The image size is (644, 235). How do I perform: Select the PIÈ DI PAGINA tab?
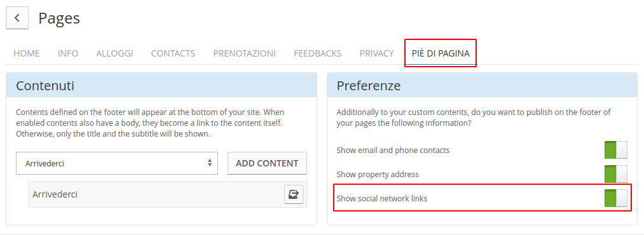(441, 53)
